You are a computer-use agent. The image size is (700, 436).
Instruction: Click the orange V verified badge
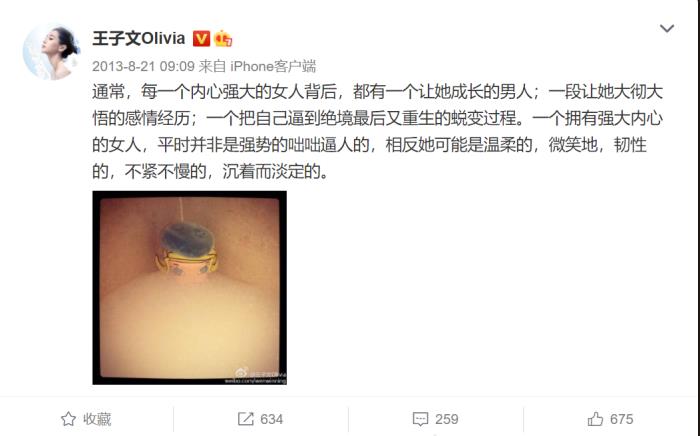[201, 39]
